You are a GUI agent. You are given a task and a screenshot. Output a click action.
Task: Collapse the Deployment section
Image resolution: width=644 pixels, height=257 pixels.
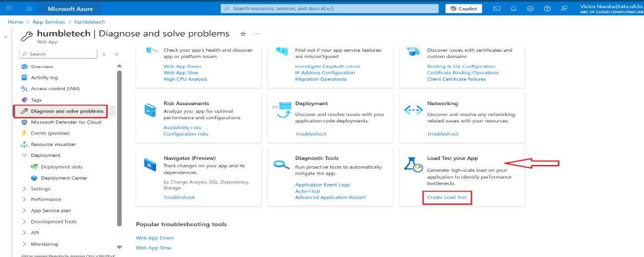[25, 155]
